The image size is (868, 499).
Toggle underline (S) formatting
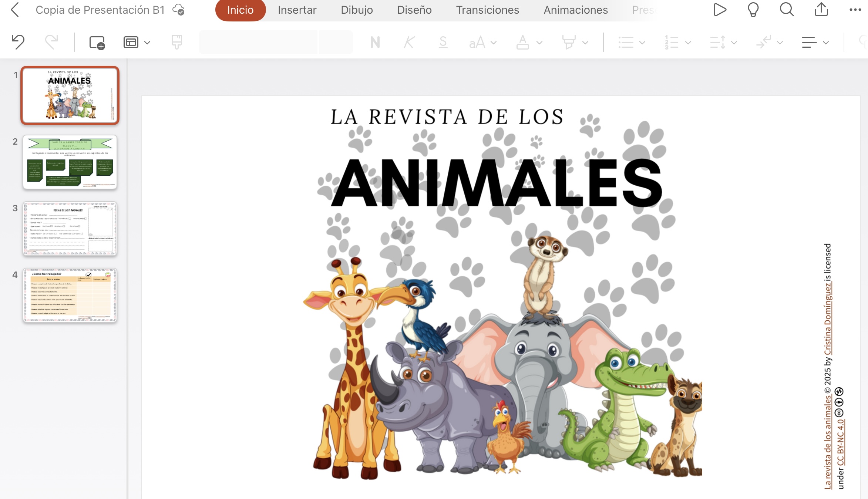[x=443, y=43]
